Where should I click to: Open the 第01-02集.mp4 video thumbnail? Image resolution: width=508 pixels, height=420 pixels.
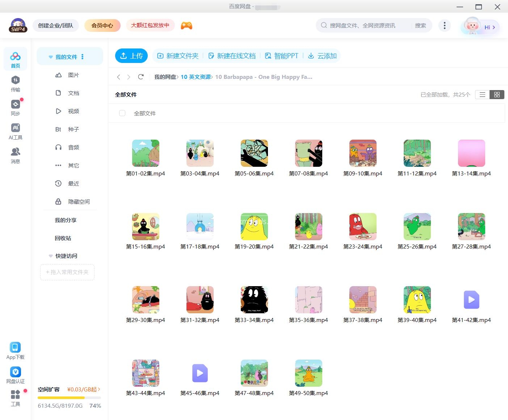145,153
